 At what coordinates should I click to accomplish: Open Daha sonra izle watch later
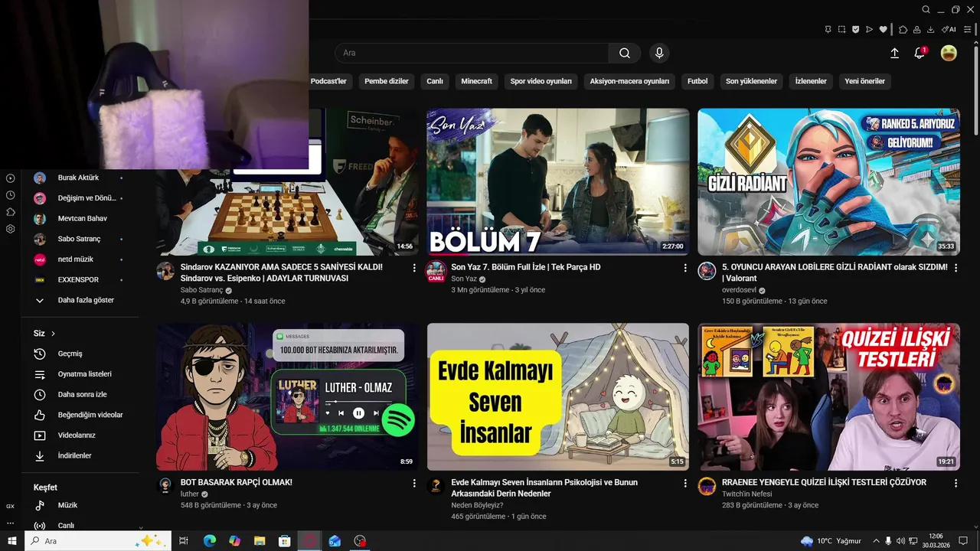[x=81, y=394]
